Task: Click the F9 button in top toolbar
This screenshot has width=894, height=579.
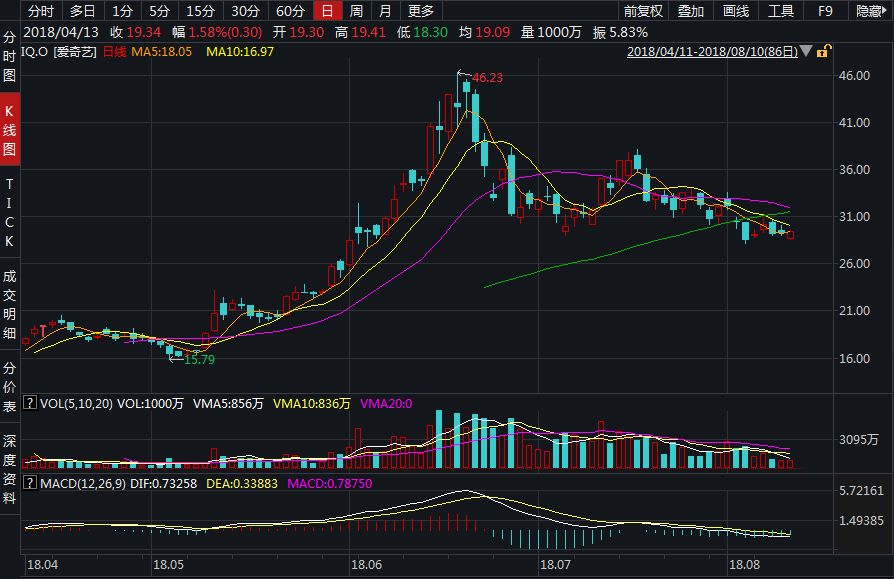Action: pos(825,11)
